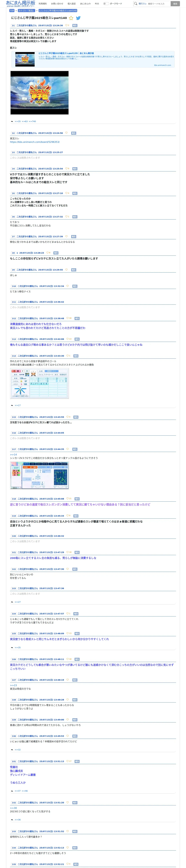The image size is (186, 868).
Task: Click the reply arrow icon under post 31
Action: [12, 791]
